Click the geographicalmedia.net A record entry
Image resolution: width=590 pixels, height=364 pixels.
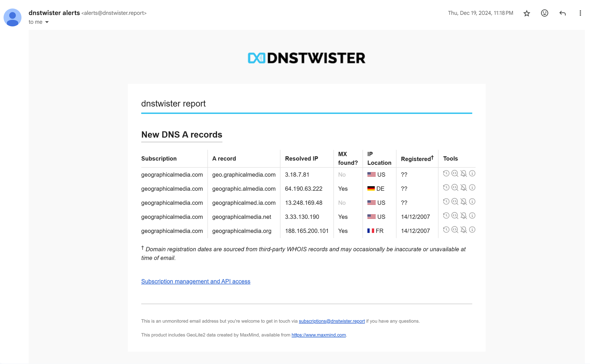(241, 217)
